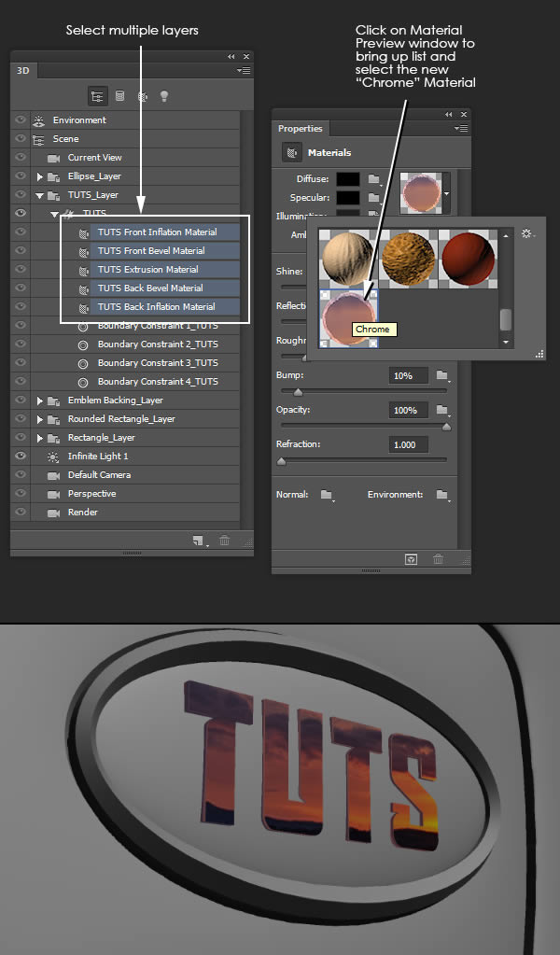Toggle visibility of Scene row
This screenshot has height=955, width=560.
pos(21,138)
